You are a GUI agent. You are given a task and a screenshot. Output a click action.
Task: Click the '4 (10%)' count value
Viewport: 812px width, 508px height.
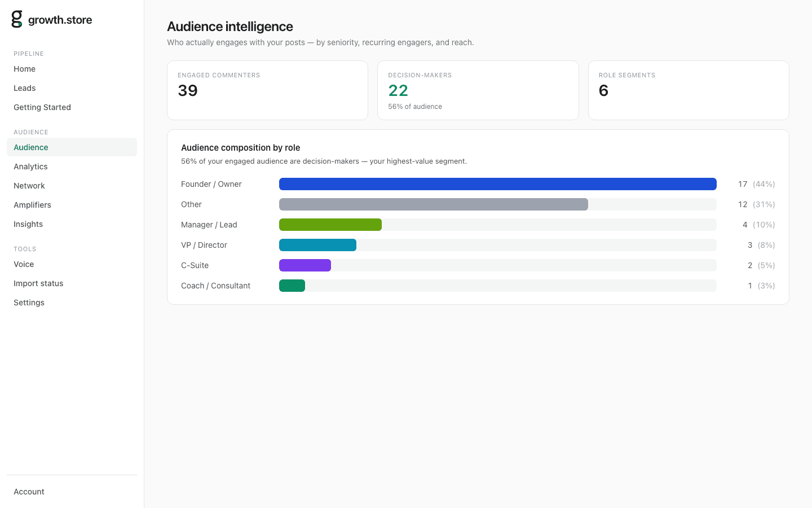758,225
